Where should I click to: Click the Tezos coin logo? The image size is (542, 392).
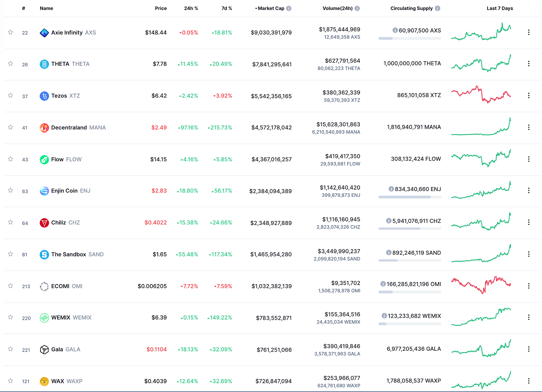[44, 96]
